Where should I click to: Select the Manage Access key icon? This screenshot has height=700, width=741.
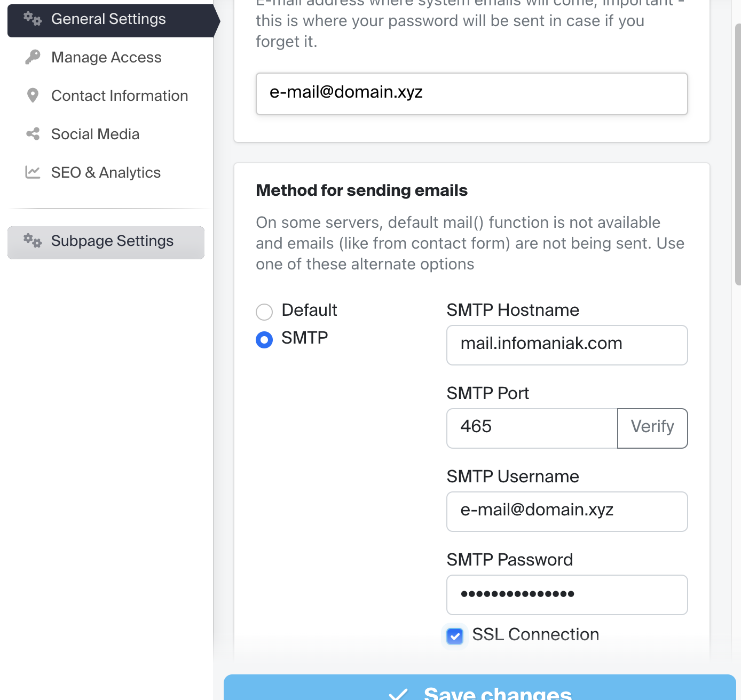(33, 57)
